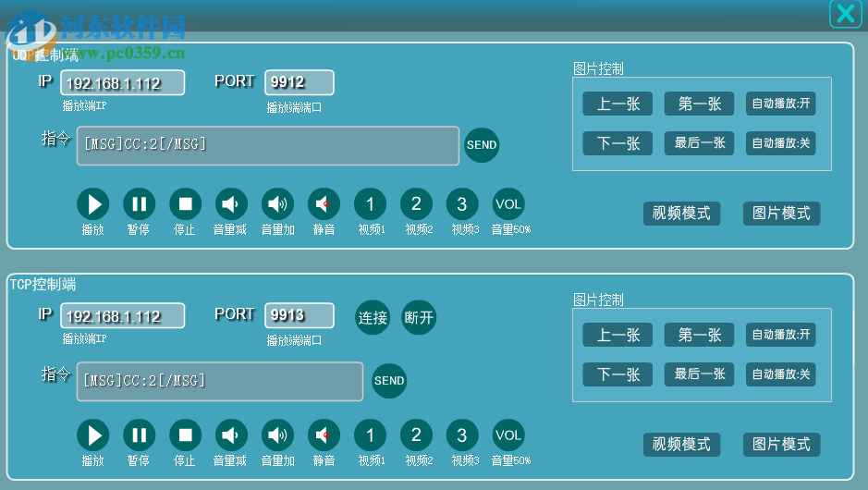The height and width of the screenshot is (490, 868).
Task: Jump to last picture in UDP panel
Action: (699, 143)
